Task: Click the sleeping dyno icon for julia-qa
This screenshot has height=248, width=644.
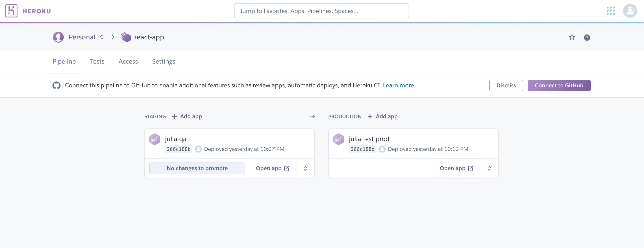Action: tap(155, 139)
